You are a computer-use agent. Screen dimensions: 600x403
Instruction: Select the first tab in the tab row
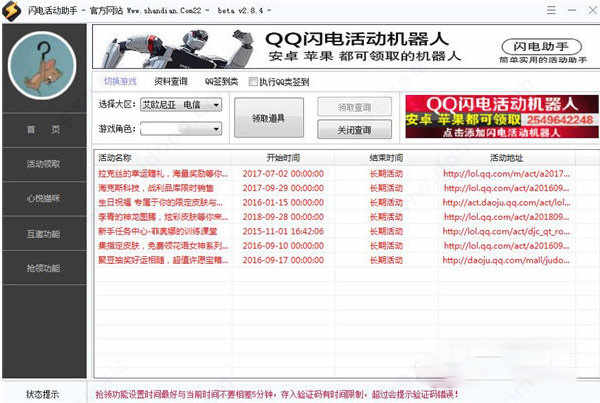pyautogui.click(x=120, y=82)
